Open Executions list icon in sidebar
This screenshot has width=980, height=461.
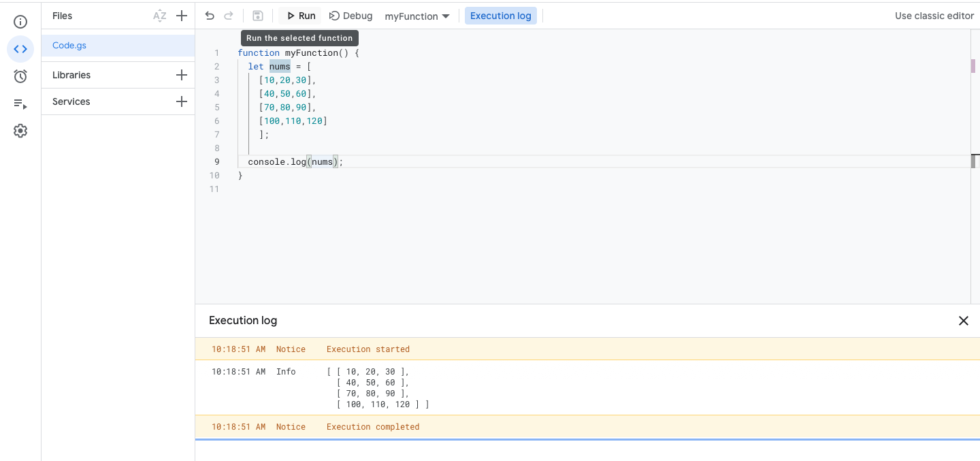[x=20, y=104]
